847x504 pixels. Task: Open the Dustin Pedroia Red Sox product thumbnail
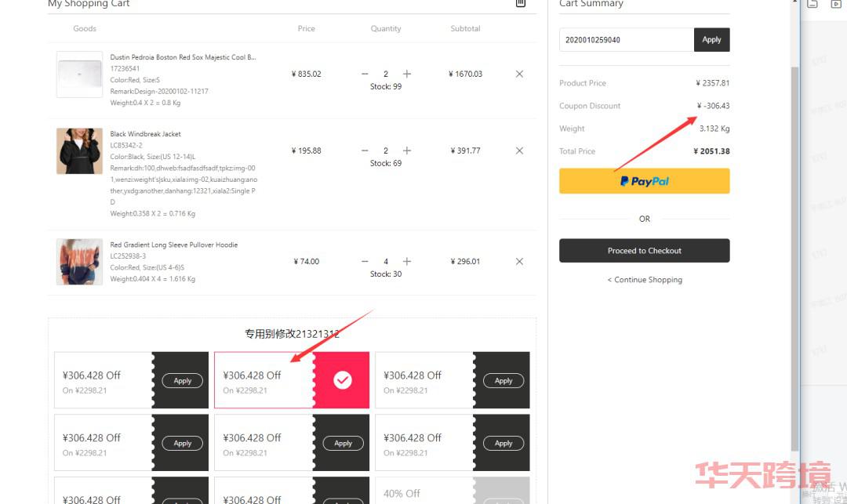[79, 74]
